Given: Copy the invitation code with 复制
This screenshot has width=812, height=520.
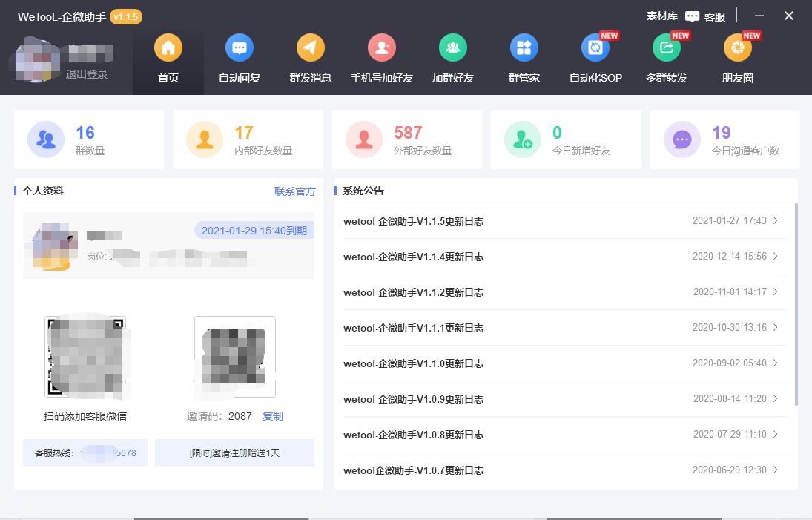Looking at the screenshot, I should pos(272,416).
